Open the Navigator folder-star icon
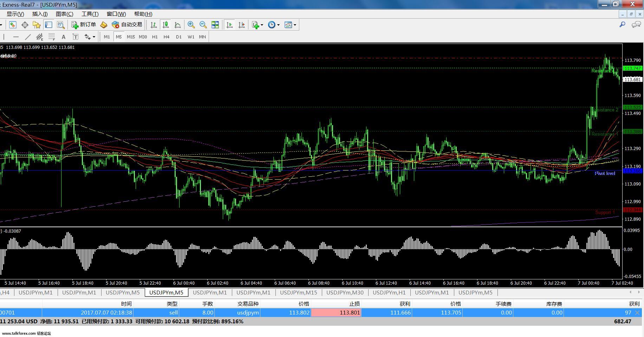Image resolution: width=644 pixels, height=337 pixels. point(37,25)
